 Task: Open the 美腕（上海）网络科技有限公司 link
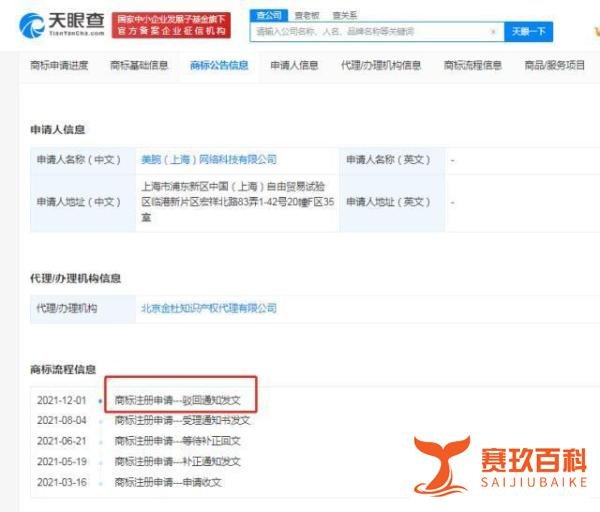pyautogui.click(x=209, y=159)
